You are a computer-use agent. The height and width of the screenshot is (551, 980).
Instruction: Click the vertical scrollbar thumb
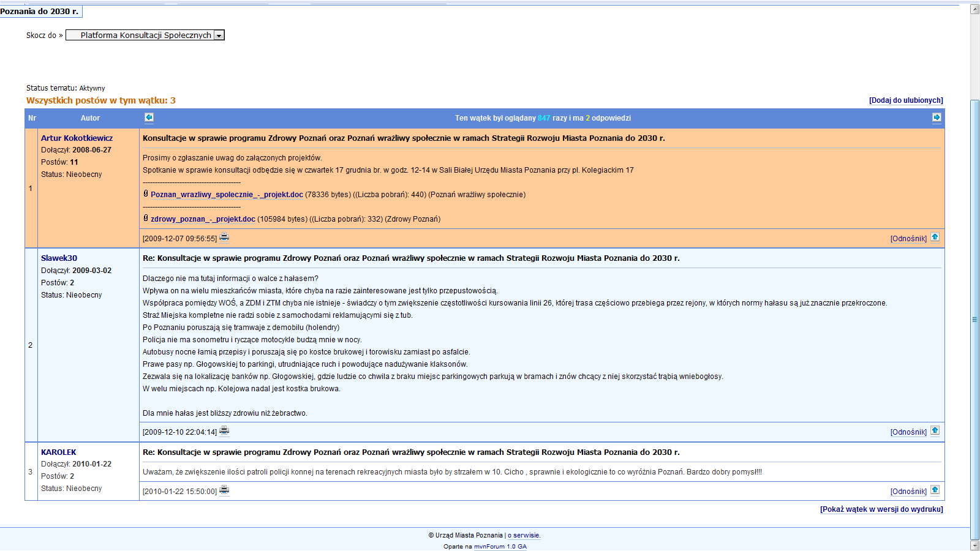coord(975,320)
